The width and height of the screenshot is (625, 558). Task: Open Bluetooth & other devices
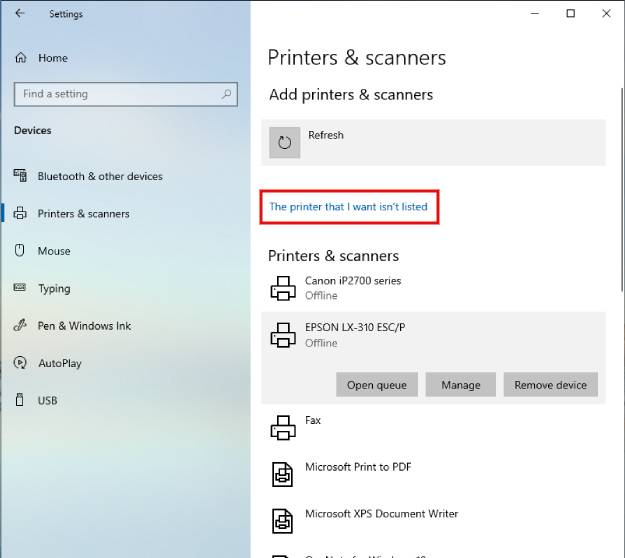(x=100, y=176)
